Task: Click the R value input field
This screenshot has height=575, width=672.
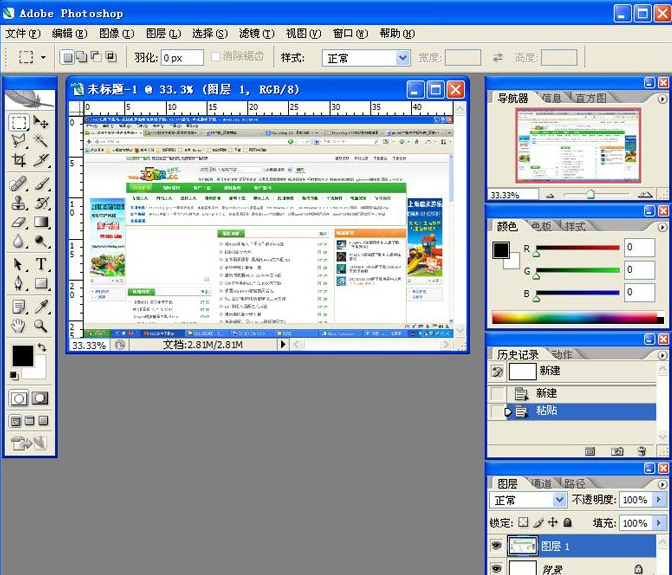Action: coord(639,247)
